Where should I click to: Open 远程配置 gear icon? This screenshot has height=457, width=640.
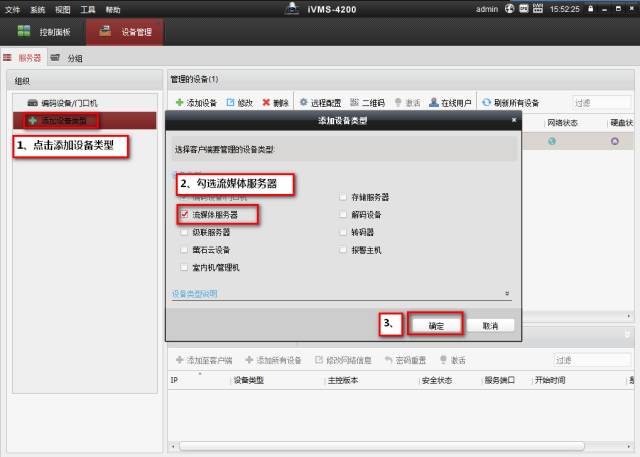[304, 102]
